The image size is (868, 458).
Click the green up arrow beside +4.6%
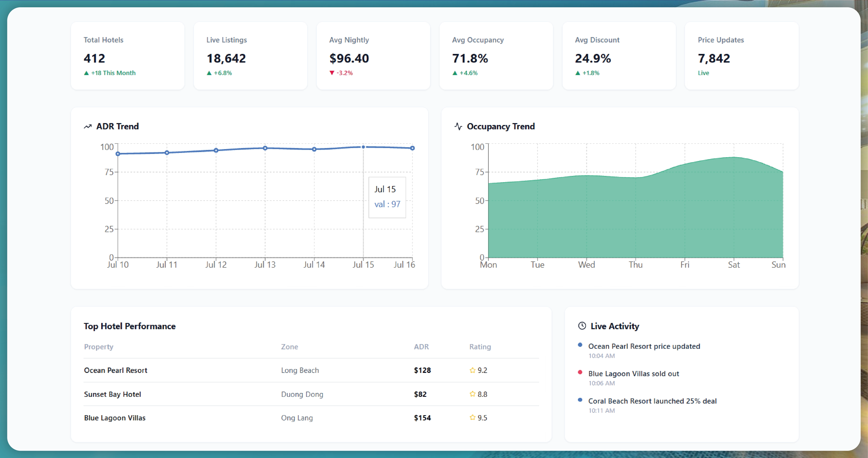[x=455, y=73]
